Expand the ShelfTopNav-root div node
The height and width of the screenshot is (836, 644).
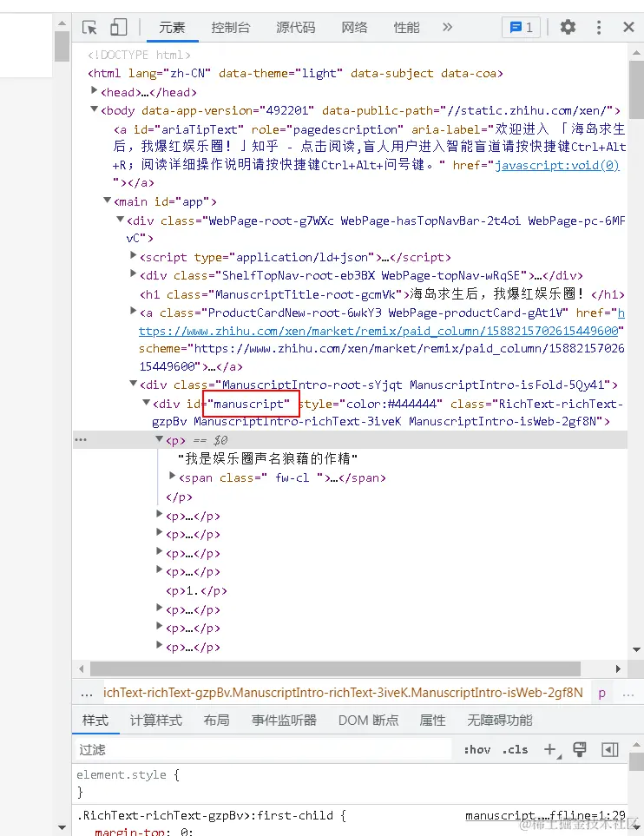click(x=134, y=274)
